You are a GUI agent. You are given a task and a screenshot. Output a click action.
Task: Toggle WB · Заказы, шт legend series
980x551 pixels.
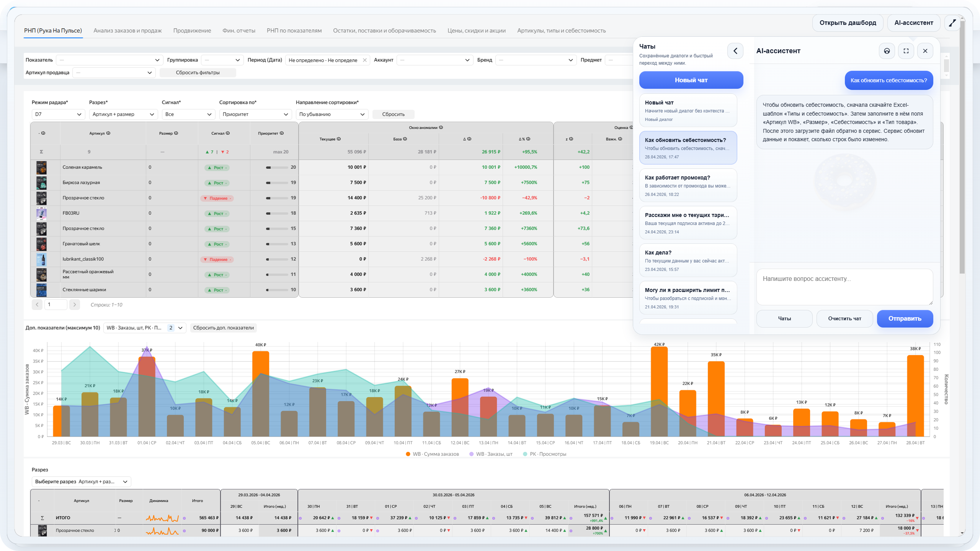[490, 454]
